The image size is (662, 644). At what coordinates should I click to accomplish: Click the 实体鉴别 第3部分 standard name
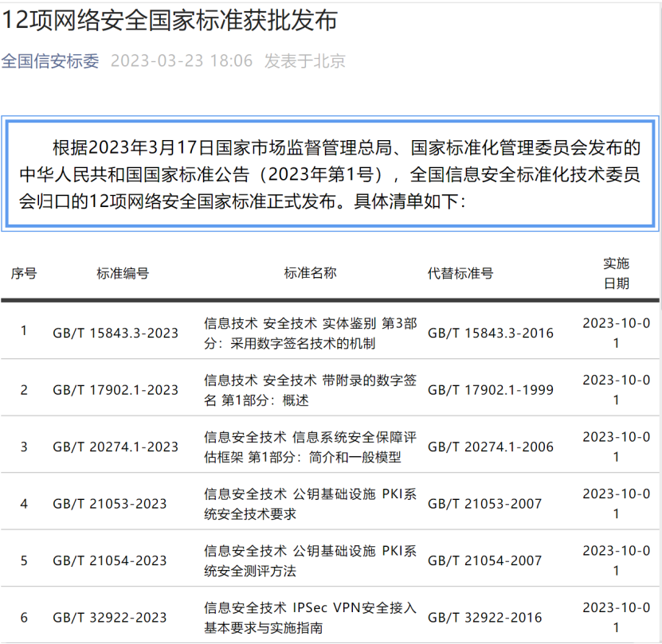(x=310, y=333)
